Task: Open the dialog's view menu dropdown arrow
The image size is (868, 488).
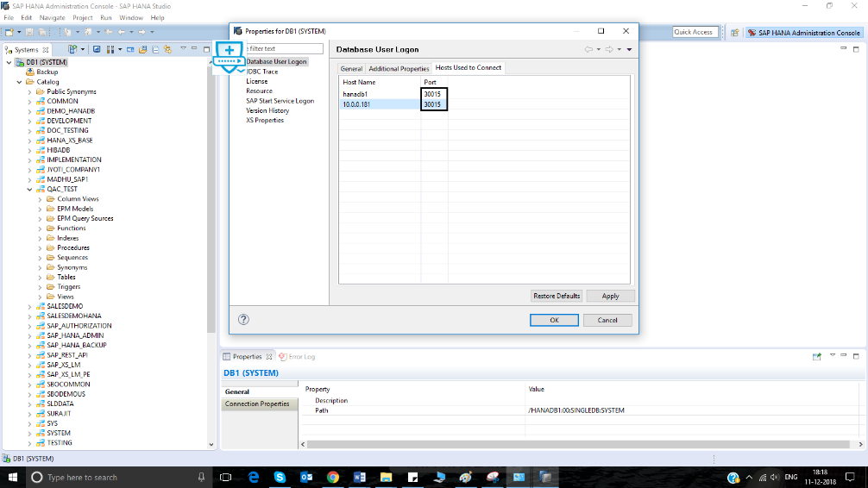Action: 630,49
